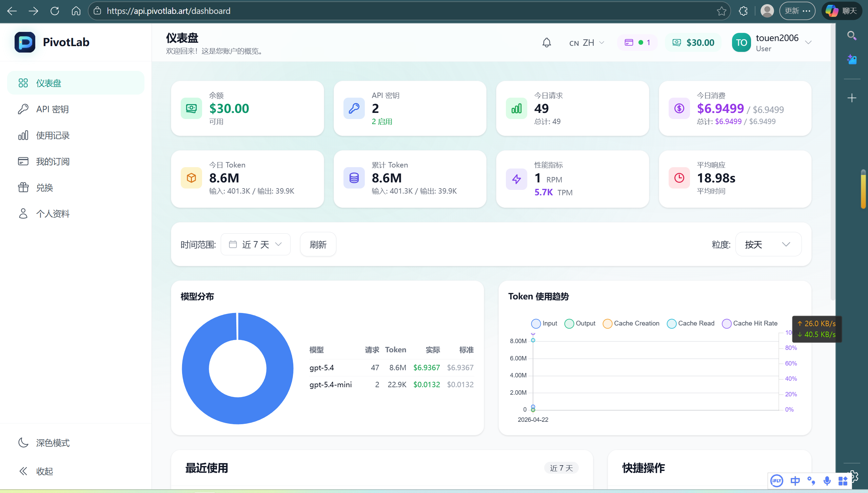Toggle Cache Read series in legend
The image size is (868, 493).
tap(691, 323)
